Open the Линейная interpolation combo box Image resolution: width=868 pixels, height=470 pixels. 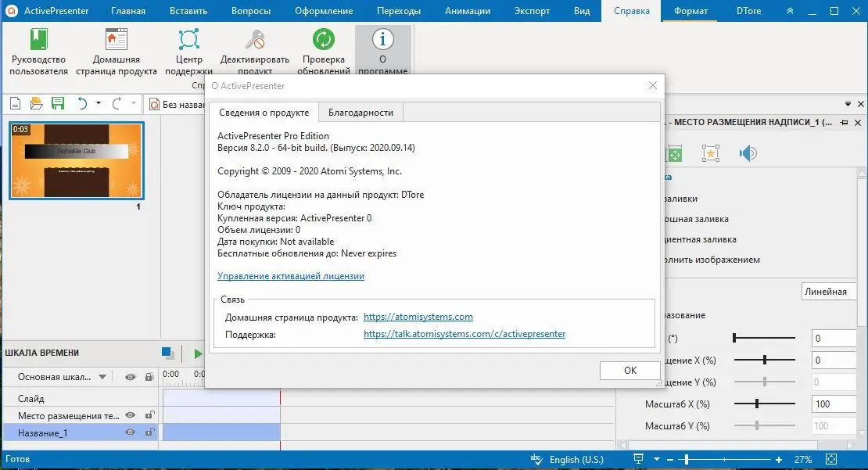[828, 291]
